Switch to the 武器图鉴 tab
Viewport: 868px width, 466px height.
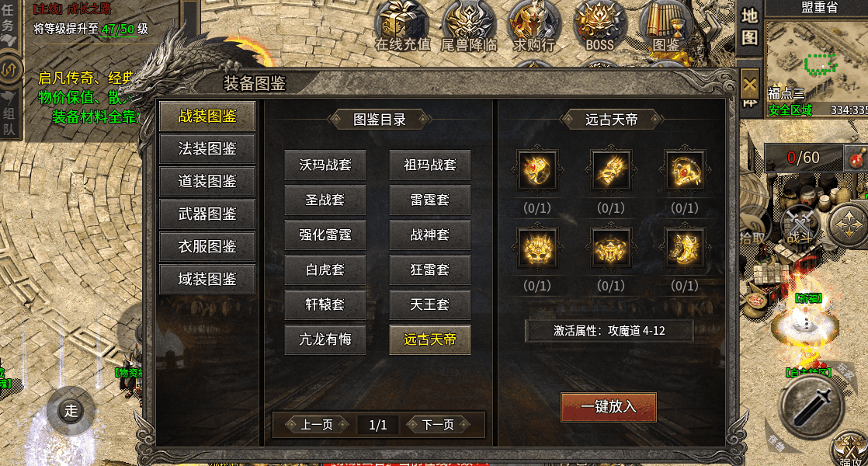pos(207,214)
